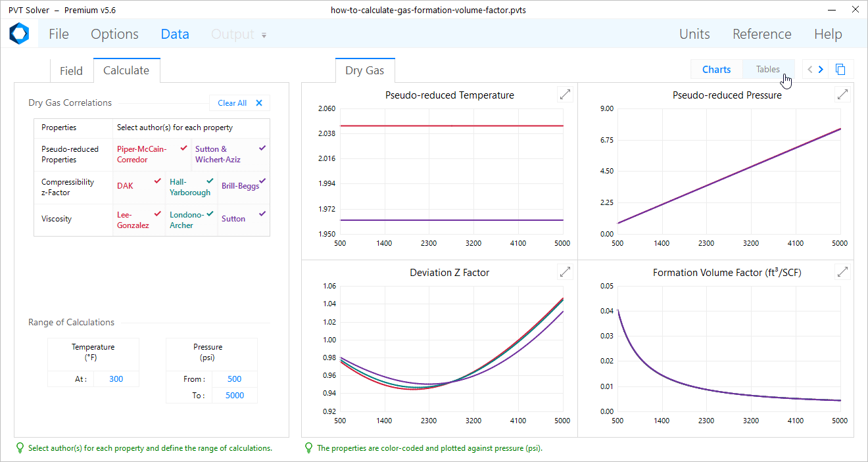Open the Units menu
Screen dimensions: 868x462
coord(694,34)
